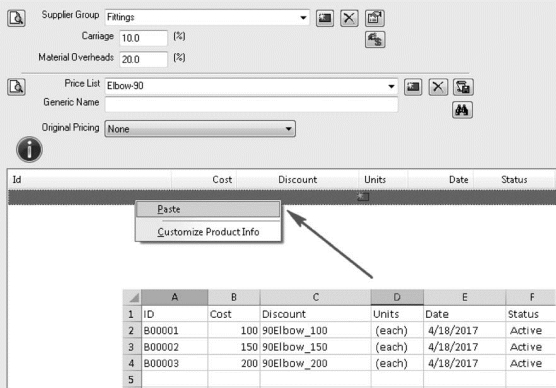Select spreadsheet column C header
Viewport: 556px width, 388px height.
click(316, 297)
